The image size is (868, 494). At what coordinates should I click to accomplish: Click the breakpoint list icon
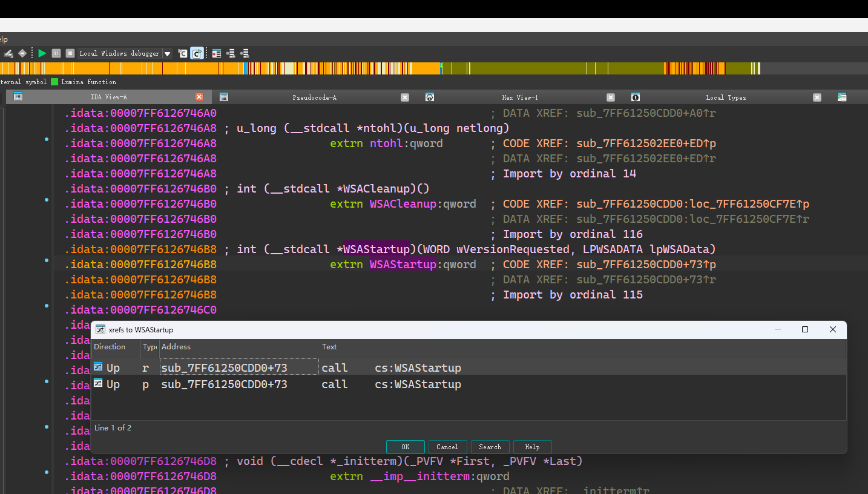click(x=216, y=53)
